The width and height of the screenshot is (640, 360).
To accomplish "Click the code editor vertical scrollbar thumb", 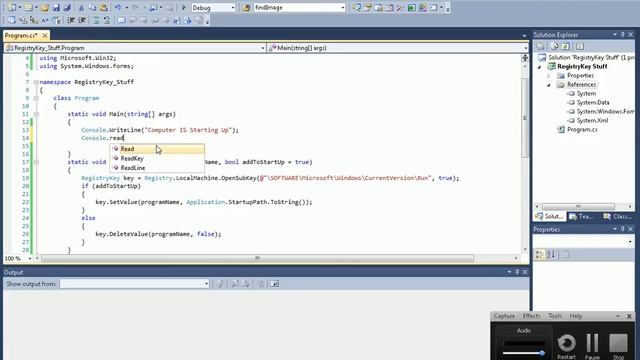I will coord(524,118).
